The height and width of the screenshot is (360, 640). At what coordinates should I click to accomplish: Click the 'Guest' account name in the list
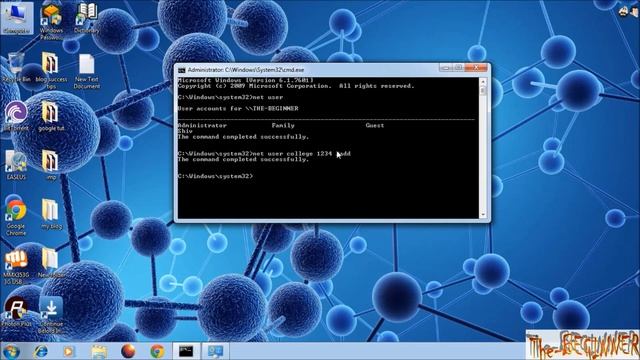click(375, 125)
